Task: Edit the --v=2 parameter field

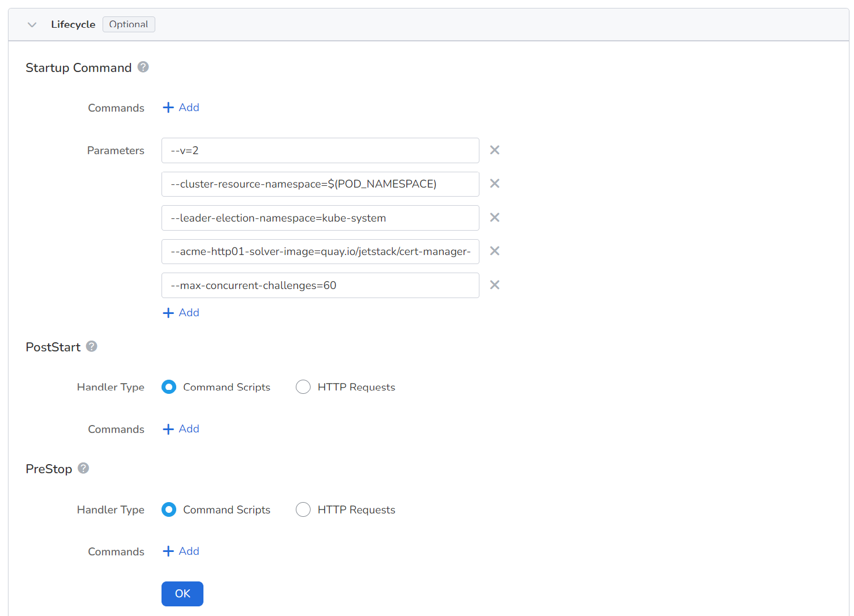Action: tap(320, 151)
